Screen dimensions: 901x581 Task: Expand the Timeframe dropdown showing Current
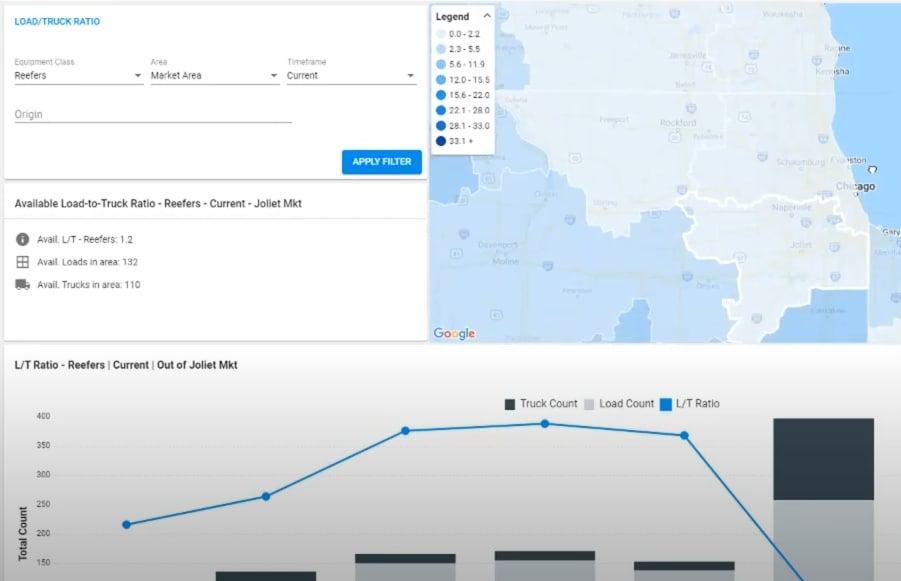pyautogui.click(x=349, y=75)
